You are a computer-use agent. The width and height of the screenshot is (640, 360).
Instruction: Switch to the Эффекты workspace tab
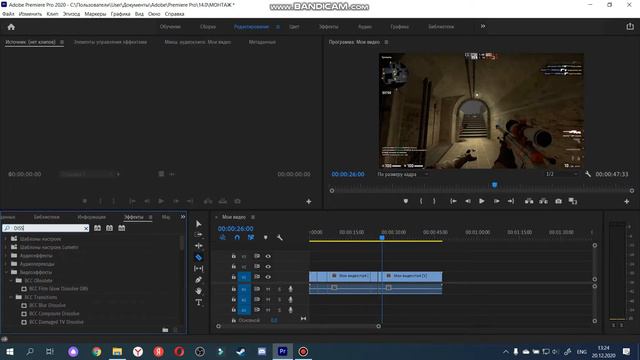point(329,27)
